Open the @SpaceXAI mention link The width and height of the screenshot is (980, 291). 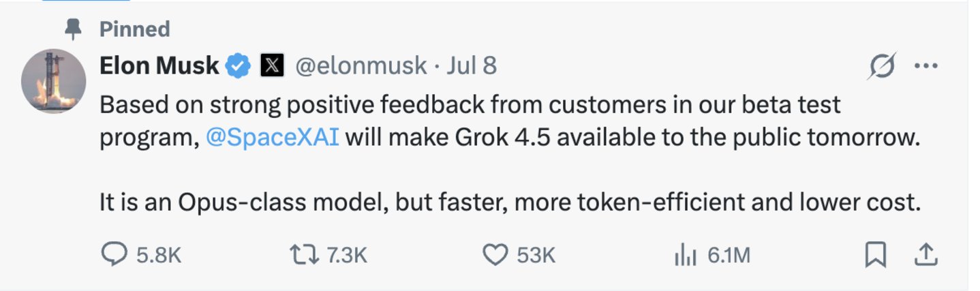coord(272,138)
